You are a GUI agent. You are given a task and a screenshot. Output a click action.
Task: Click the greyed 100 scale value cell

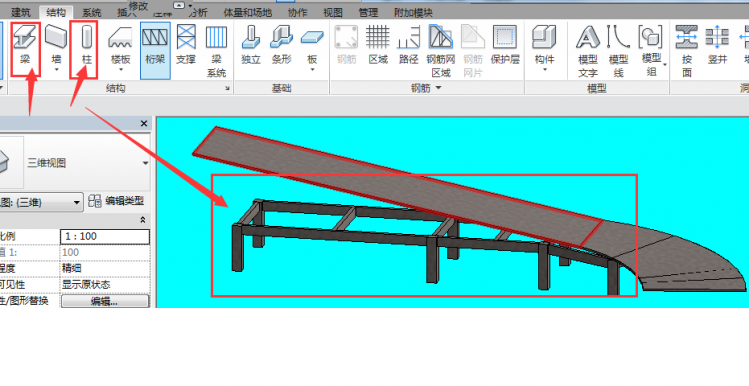tap(105, 253)
